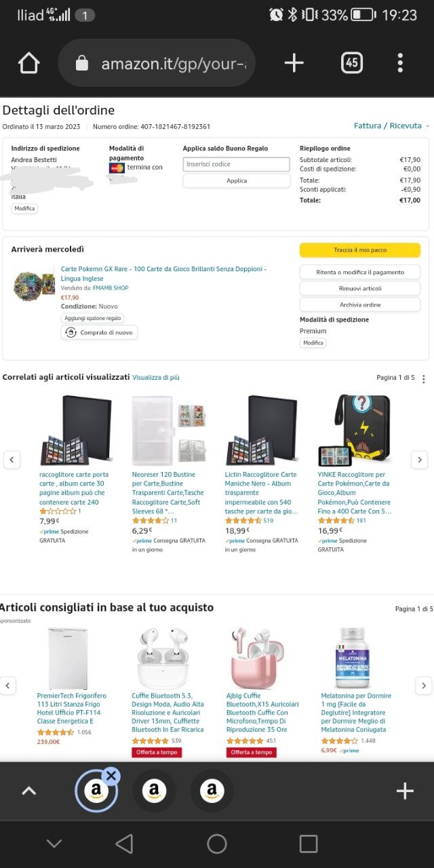Tap the browser home icon
434x868 pixels.
28,63
